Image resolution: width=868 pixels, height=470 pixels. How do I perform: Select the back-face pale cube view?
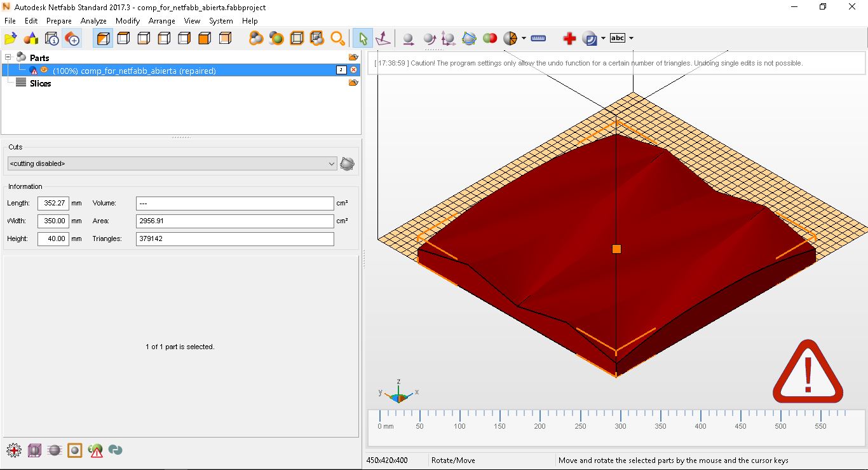coord(225,39)
